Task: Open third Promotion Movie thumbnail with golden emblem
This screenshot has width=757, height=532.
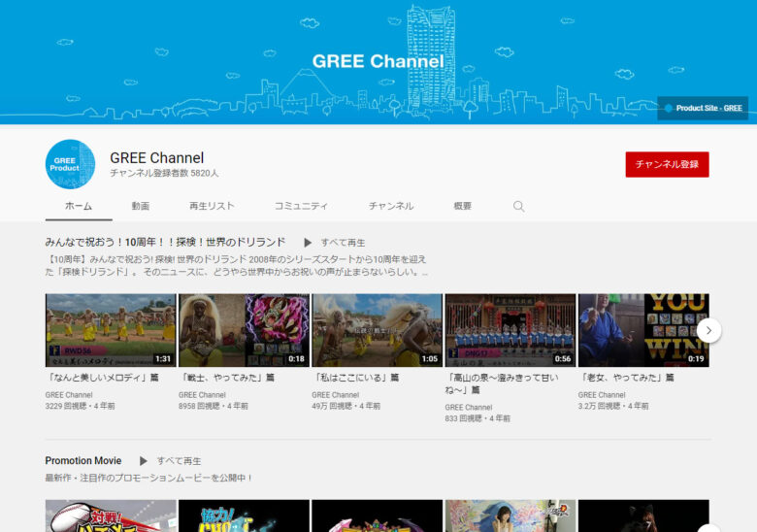Action: pos(378,516)
